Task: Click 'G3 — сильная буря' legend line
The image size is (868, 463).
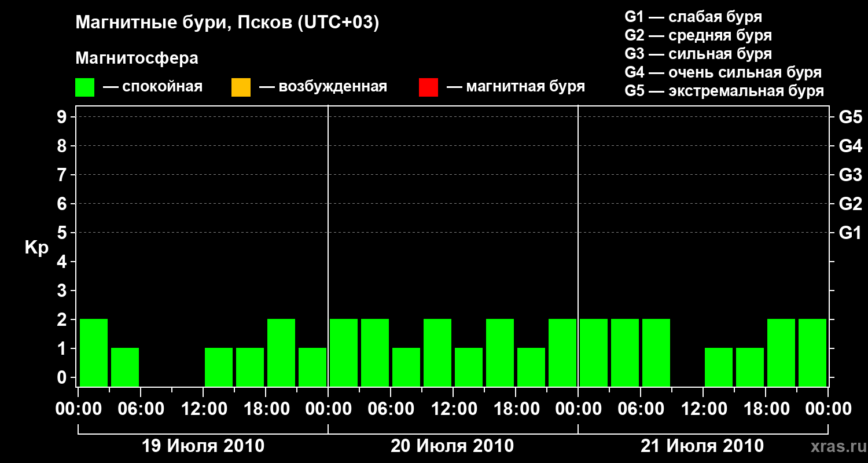Action: tap(698, 54)
